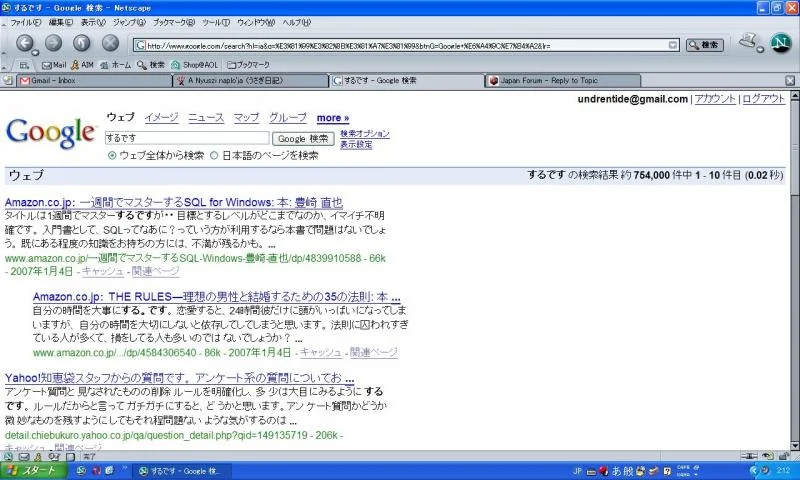800x480 pixels.
Task: Switch to the A Nyuszi naplo'ja tab
Action: tap(251, 81)
